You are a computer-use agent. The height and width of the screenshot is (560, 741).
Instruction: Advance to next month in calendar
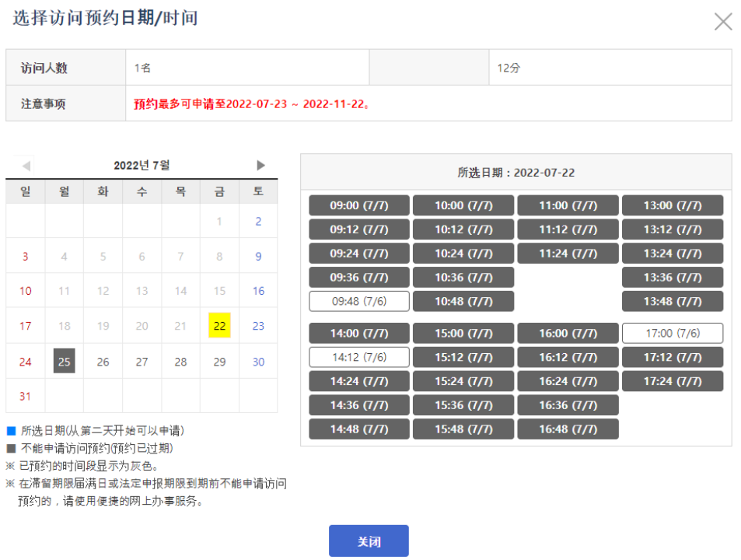tap(260, 166)
